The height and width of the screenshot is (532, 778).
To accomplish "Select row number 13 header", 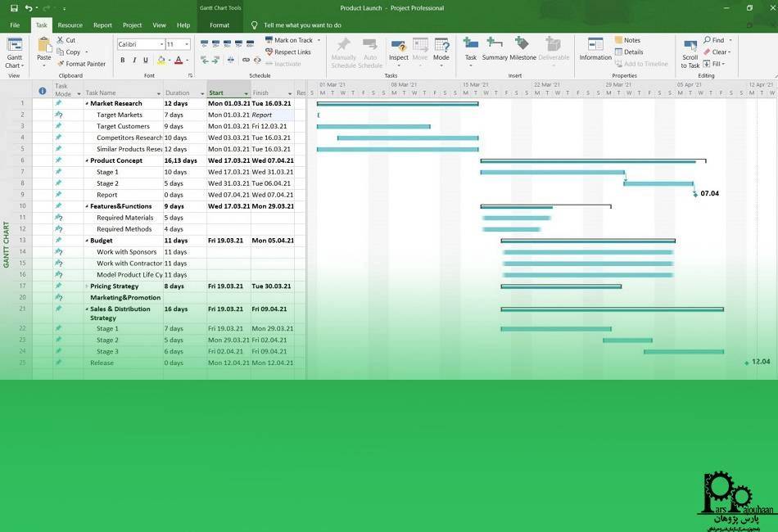I will [x=22, y=241].
